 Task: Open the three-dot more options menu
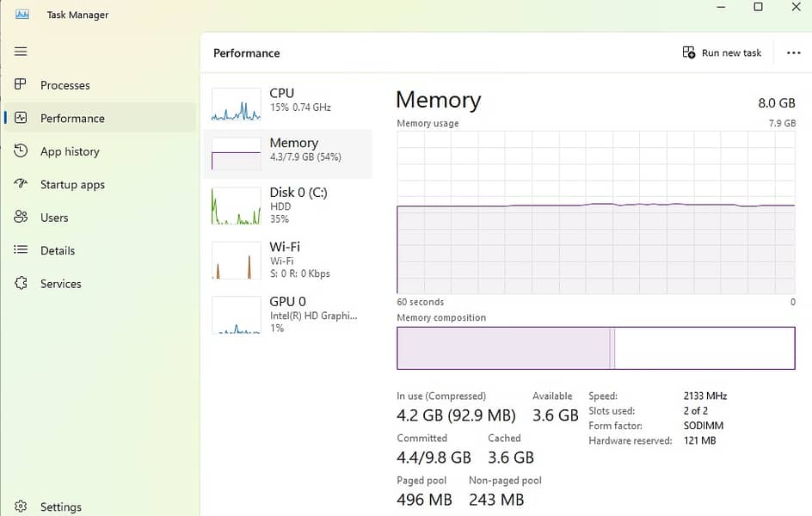click(x=793, y=53)
